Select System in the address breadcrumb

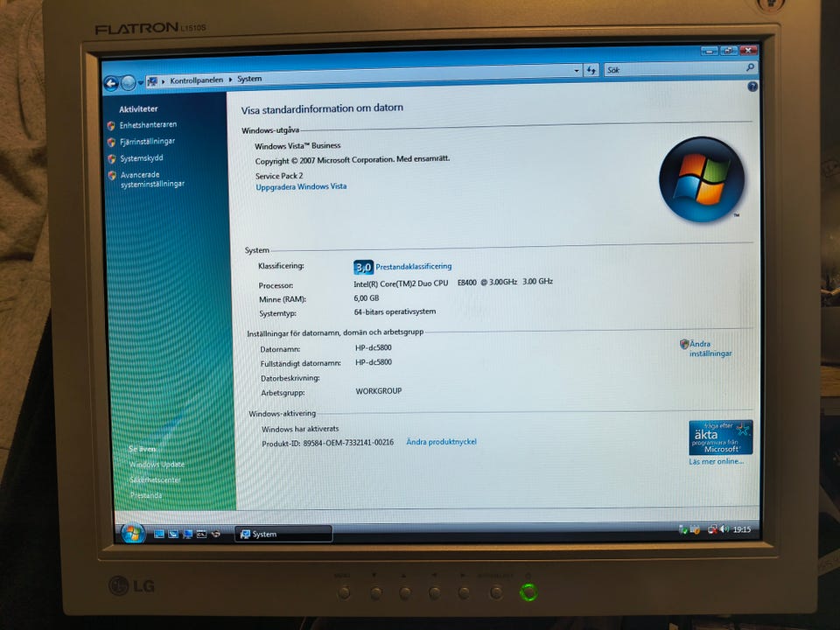249,79
